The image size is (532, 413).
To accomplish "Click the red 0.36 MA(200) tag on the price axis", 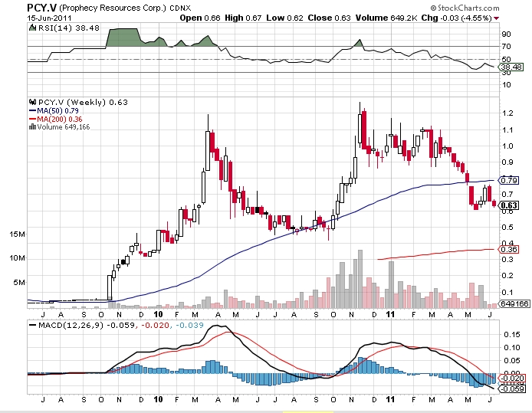I will click(x=508, y=250).
